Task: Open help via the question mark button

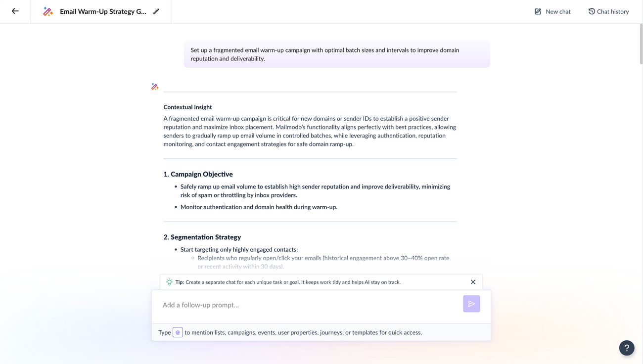Action: [x=627, y=348]
